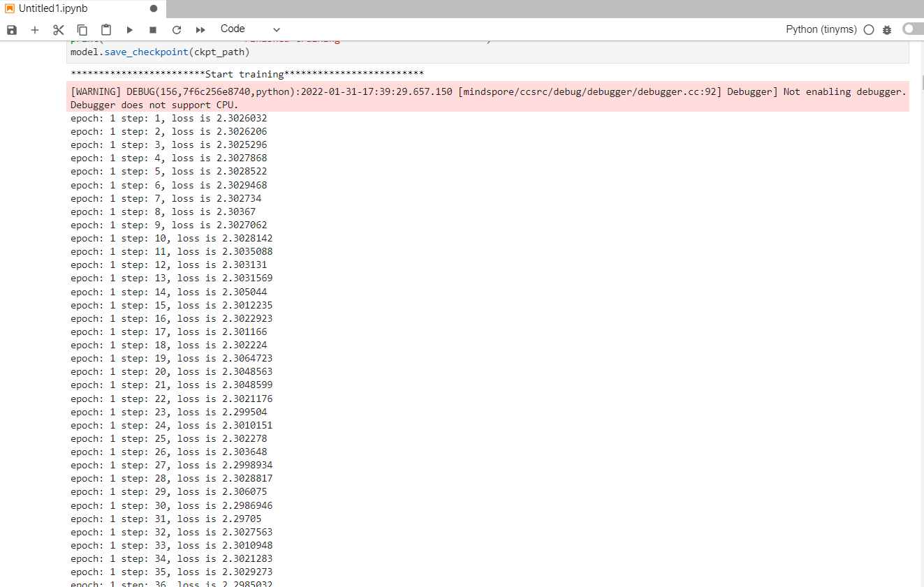Click output line step 4 loss 2.3027868
Screen dimensions: 924x587
(168, 158)
